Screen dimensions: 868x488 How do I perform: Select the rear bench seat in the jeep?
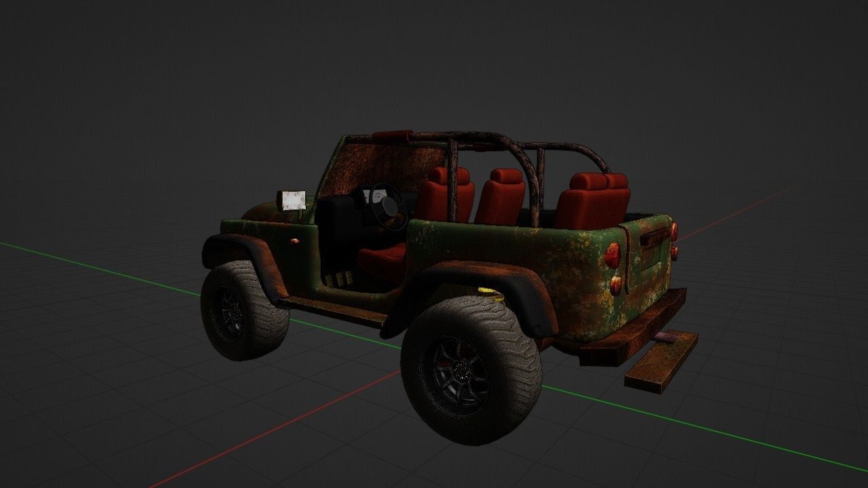592,201
